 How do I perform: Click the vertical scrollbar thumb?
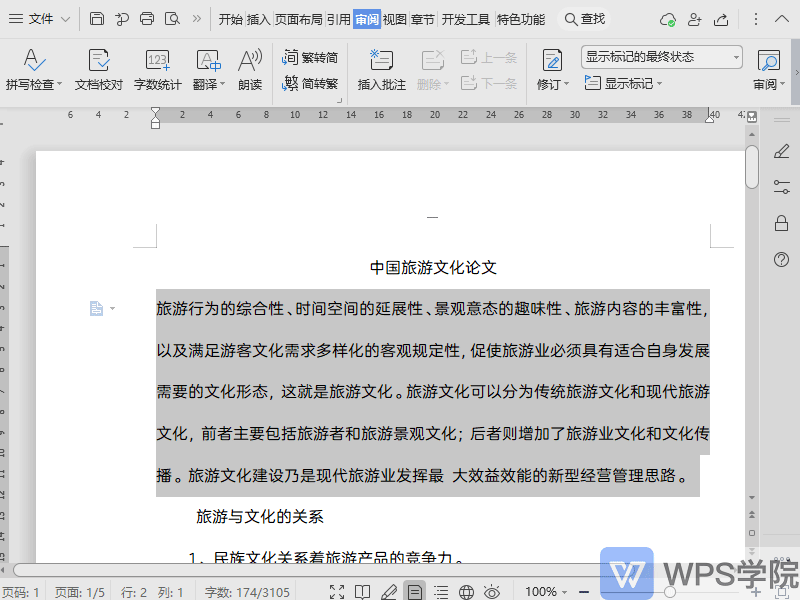[x=752, y=167]
